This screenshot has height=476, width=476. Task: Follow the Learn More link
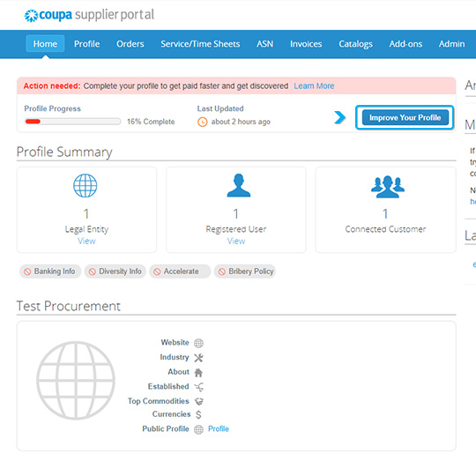click(x=314, y=86)
